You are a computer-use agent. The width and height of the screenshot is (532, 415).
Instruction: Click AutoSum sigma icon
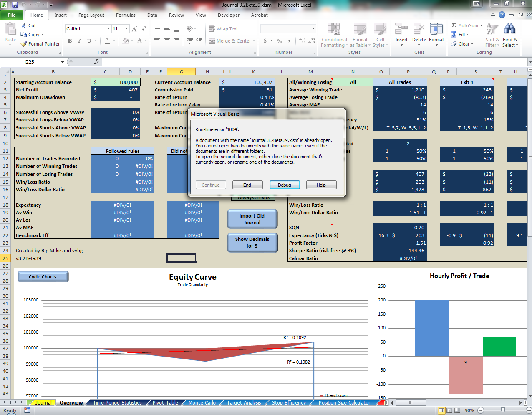pyautogui.click(x=454, y=25)
